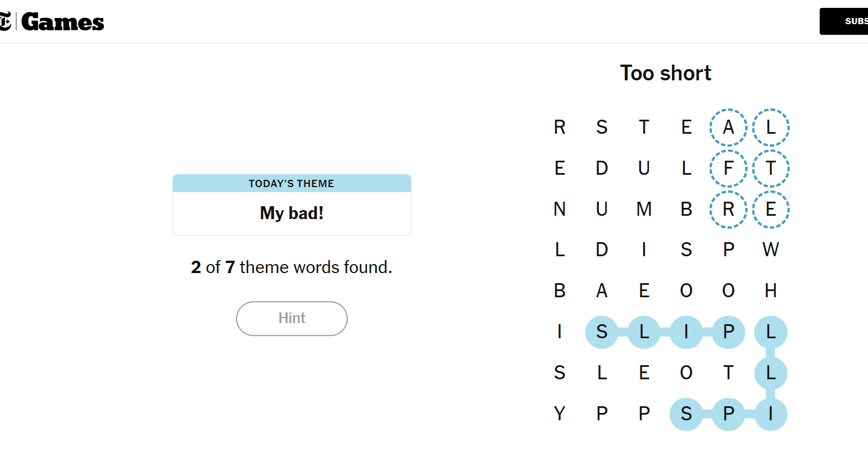Viewport: 868px width, 454px height.
Task: Click the Hint button
Action: click(292, 319)
